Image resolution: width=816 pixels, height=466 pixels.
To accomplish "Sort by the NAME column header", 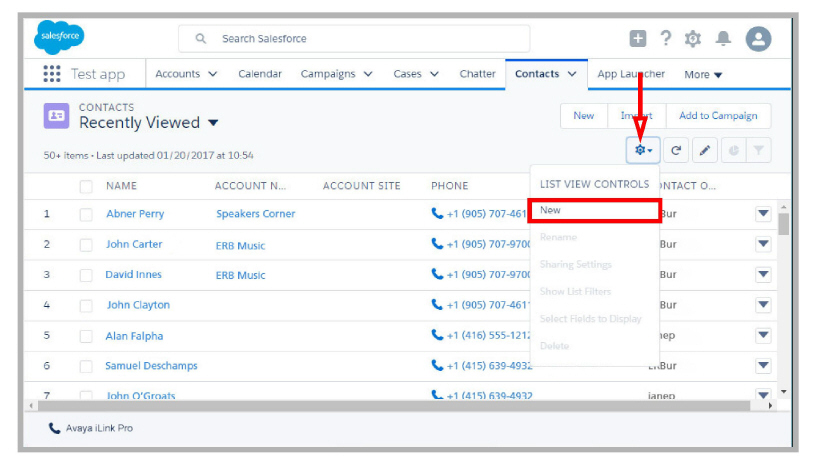I will pyautogui.click(x=121, y=186).
